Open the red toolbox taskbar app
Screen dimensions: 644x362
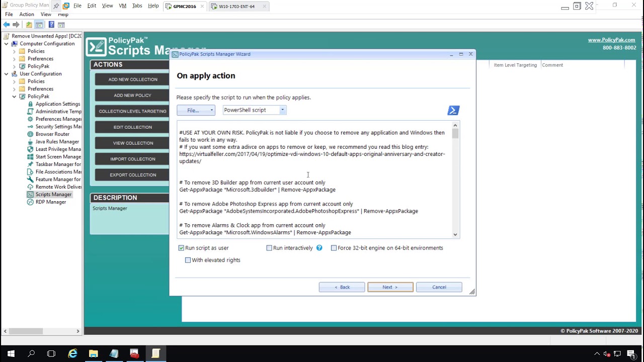(x=134, y=354)
